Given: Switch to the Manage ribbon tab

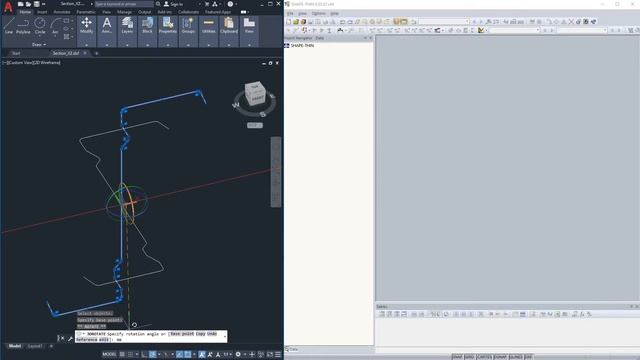Looking at the screenshot, I should click(124, 12).
